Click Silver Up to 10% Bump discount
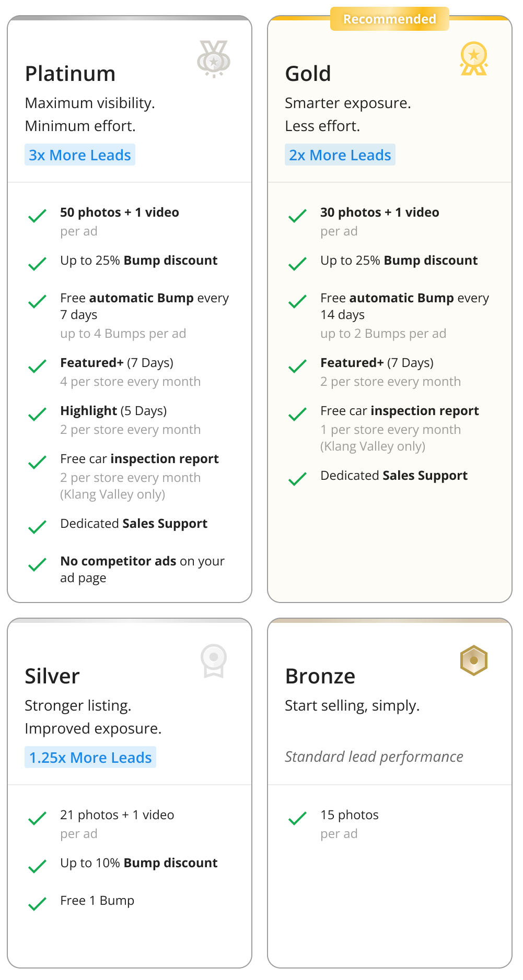This screenshot has width=523, height=980. [x=138, y=863]
